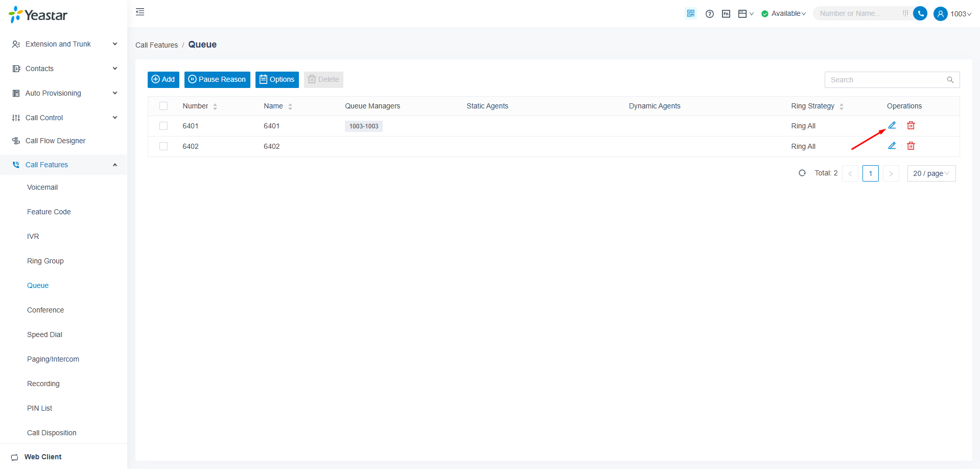
Task: Sort by the Number column
Action: pos(215,106)
